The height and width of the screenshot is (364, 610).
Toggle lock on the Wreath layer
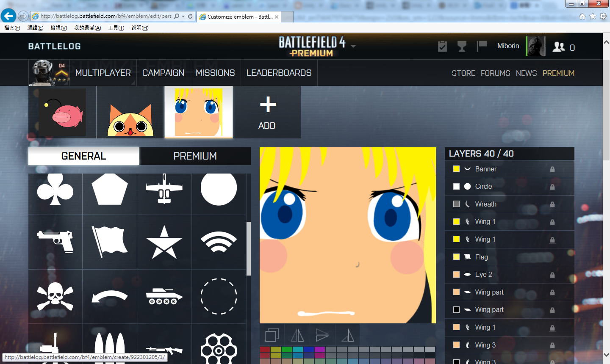tap(552, 204)
